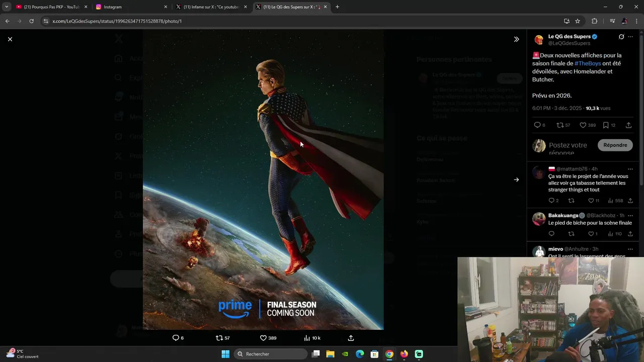
Task: Open Windows Start menu
Action: point(225,354)
